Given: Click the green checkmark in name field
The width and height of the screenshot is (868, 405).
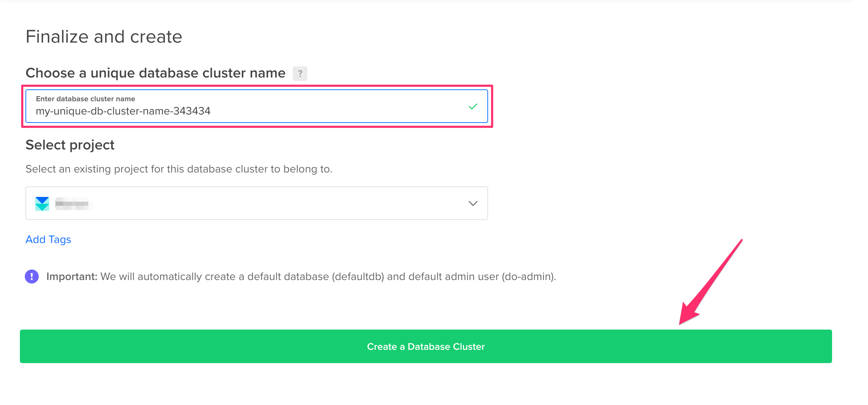Looking at the screenshot, I should tap(473, 106).
